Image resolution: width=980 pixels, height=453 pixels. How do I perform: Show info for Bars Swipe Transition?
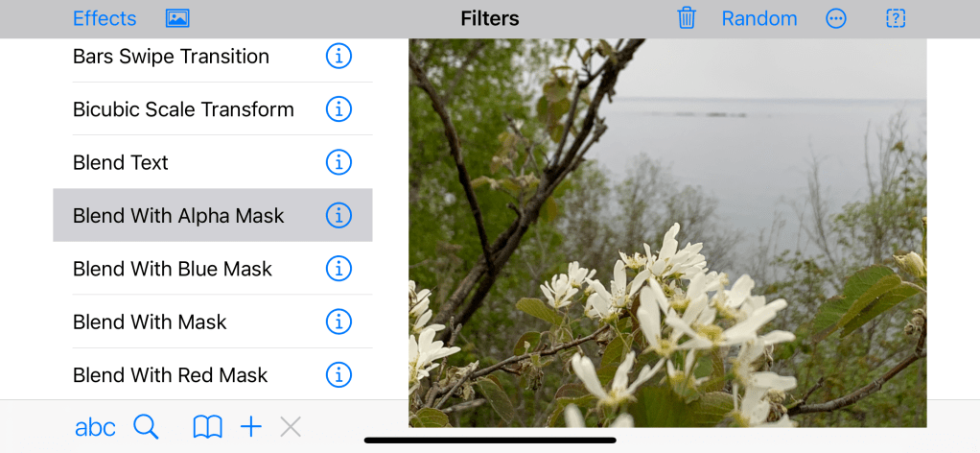coord(338,56)
